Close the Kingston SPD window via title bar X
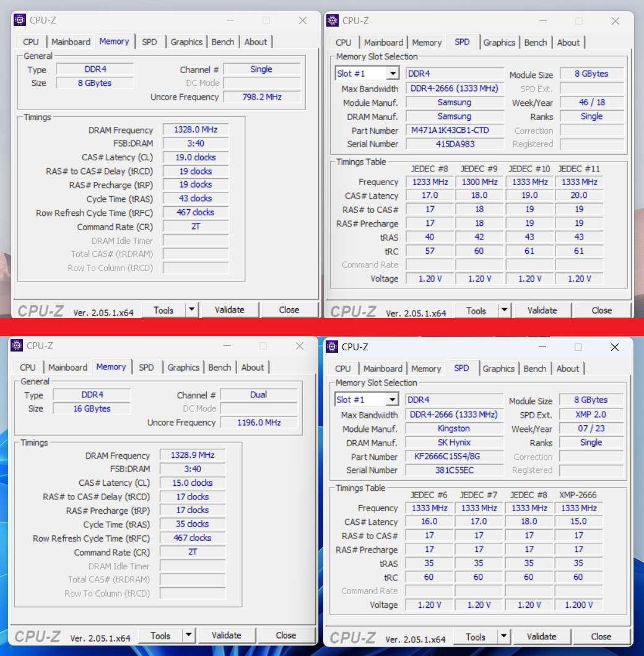This screenshot has height=656, width=644. coord(614,347)
